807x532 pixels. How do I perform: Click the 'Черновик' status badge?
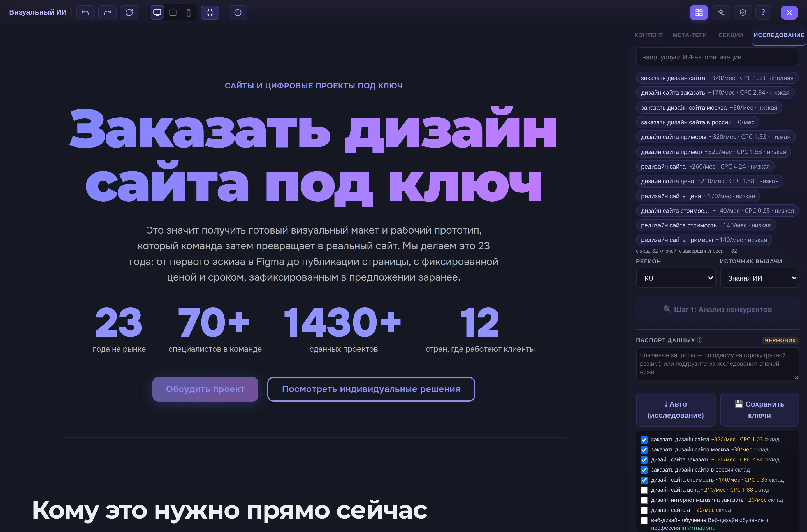[780, 340]
